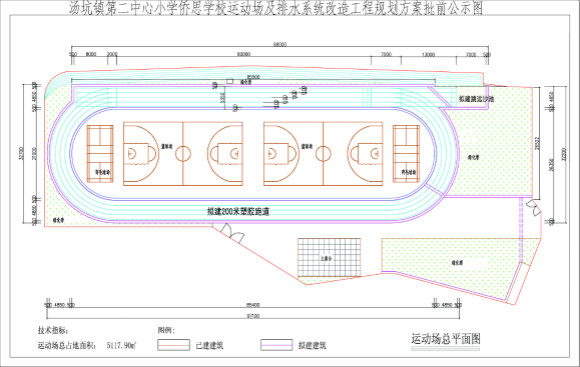The width and height of the screenshot is (580, 367).
Task: Select the right badminton court
Action: pyautogui.click(x=406, y=154)
